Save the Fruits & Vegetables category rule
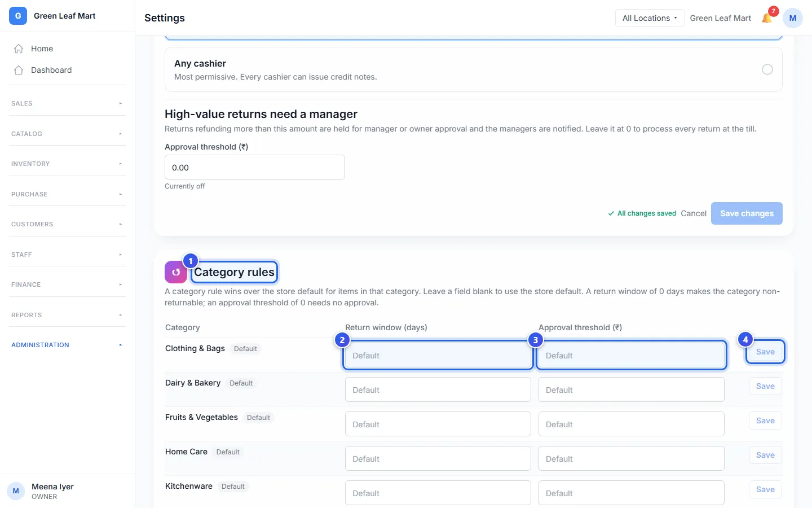This screenshot has height=508, width=812. [x=765, y=421]
